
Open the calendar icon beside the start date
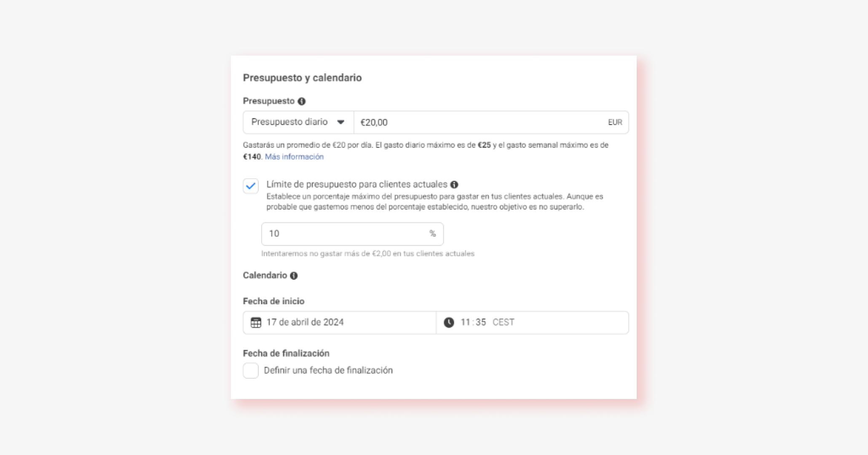[x=256, y=322]
